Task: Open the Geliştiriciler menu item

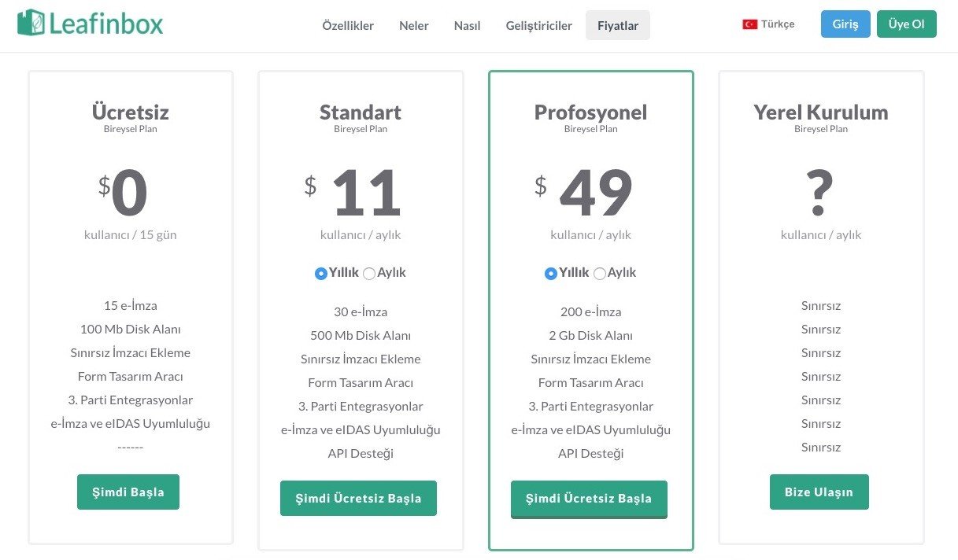Action: point(539,25)
